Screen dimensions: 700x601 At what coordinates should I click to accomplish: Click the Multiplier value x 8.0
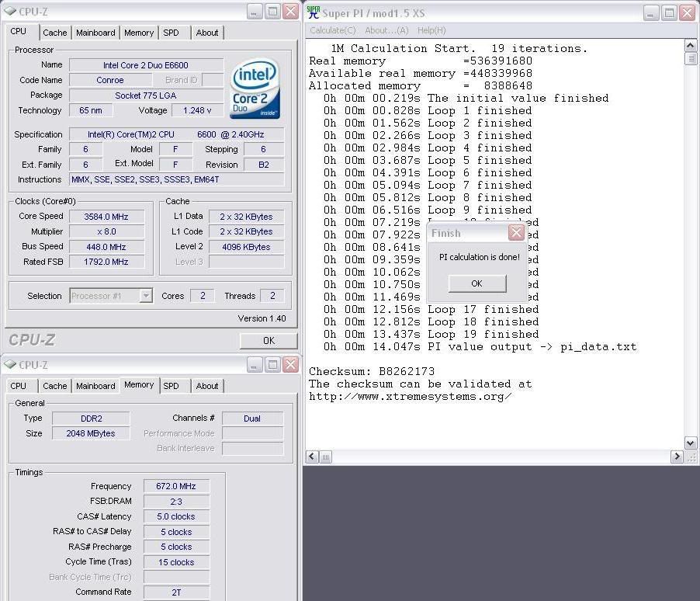pyautogui.click(x=106, y=231)
